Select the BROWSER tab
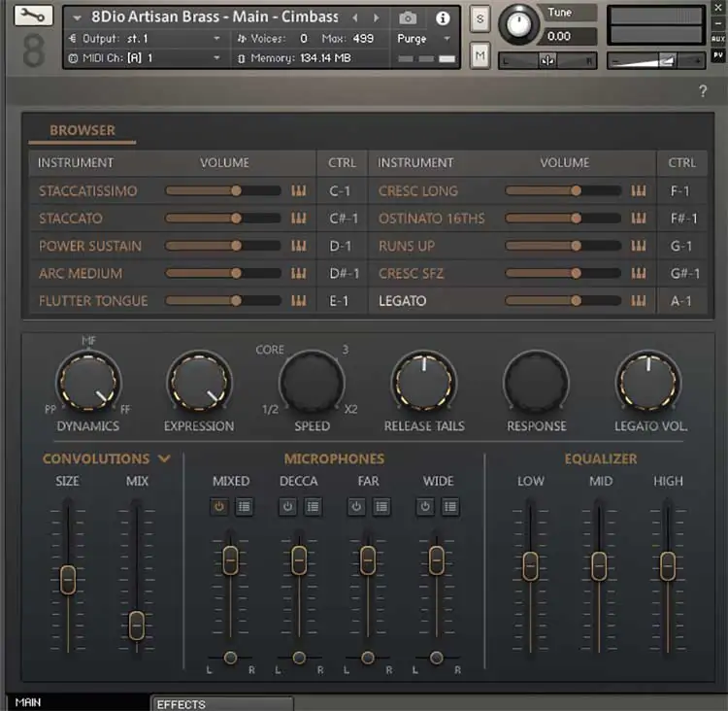728x711 pixels. tap(83, 130)
